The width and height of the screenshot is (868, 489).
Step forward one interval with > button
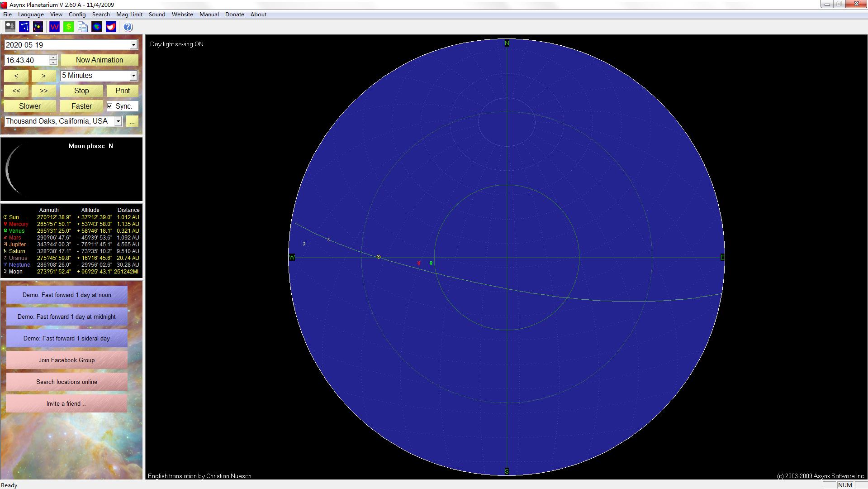click(43, 76)
